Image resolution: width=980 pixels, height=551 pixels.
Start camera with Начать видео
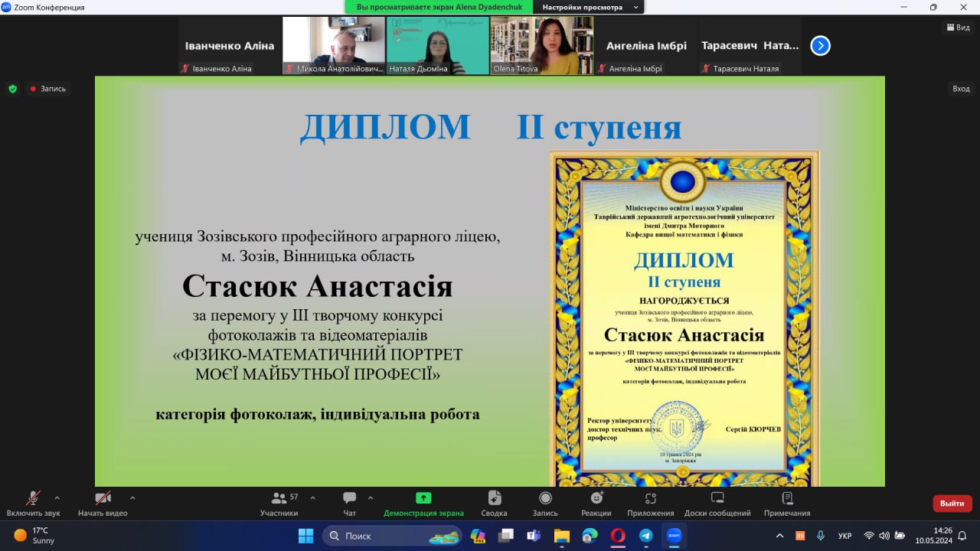[x=103, y=504]
